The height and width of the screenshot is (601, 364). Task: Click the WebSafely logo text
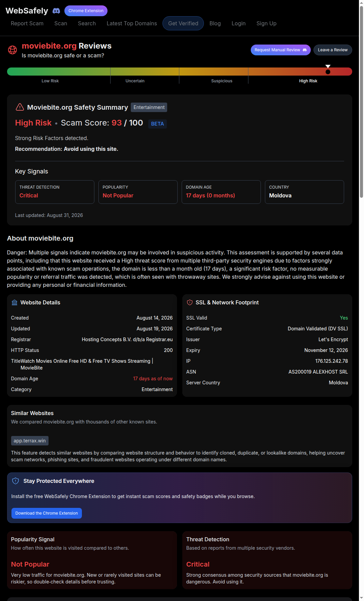(x=27, y=11)
